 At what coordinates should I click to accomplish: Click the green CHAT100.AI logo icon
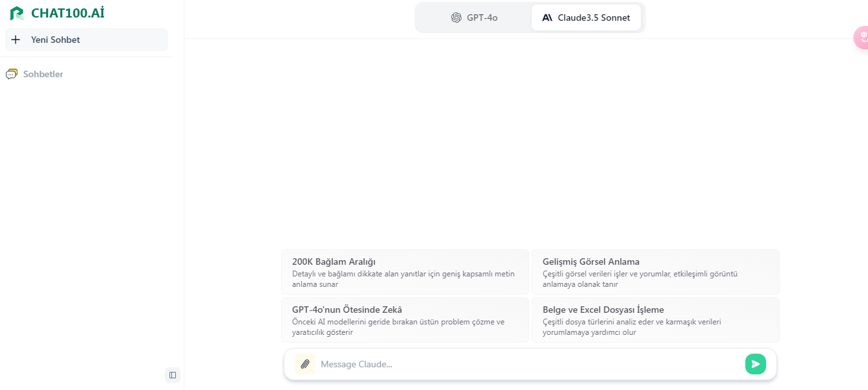pos(17,13)
